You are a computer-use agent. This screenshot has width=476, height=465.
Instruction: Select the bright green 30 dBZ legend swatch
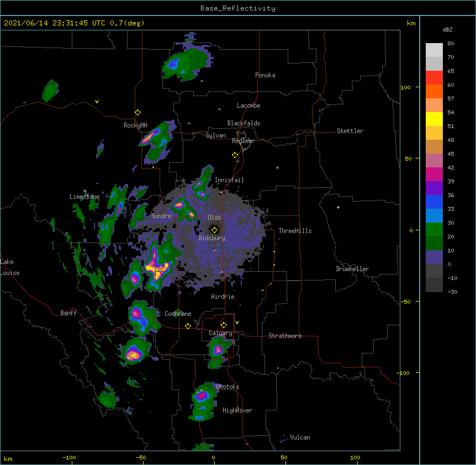tap(434, 230)
